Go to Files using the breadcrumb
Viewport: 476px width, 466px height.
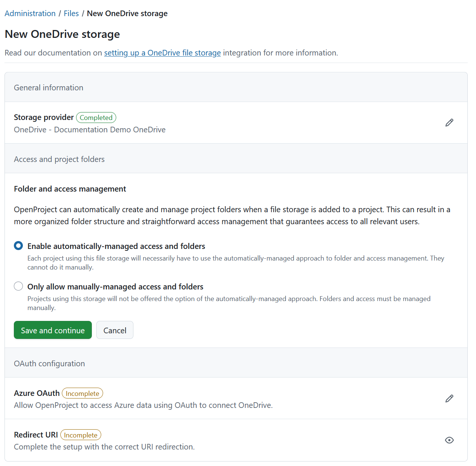click(x=71, y=13)
